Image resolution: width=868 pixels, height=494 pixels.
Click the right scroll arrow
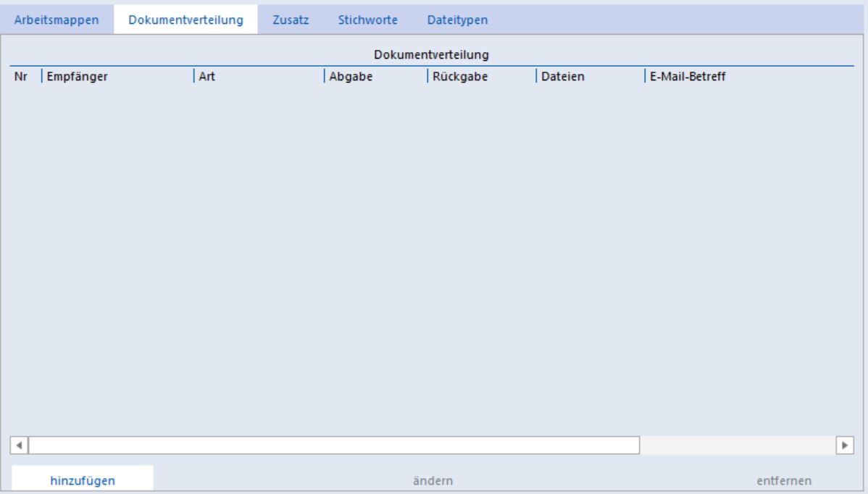[x=844, y=445]
